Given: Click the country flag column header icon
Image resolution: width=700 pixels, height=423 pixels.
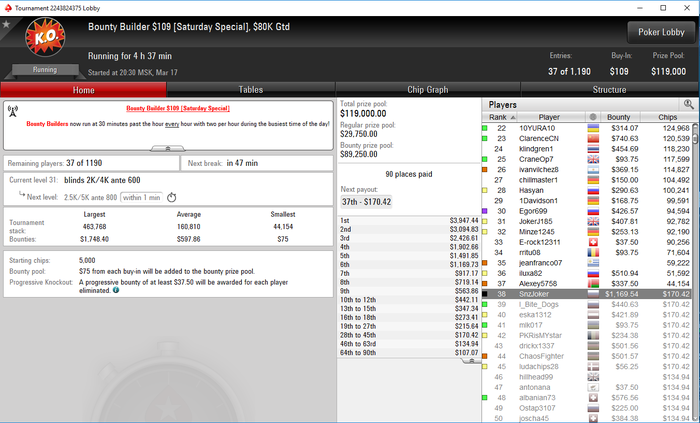Looking at the screenshot, I should 593,117.
